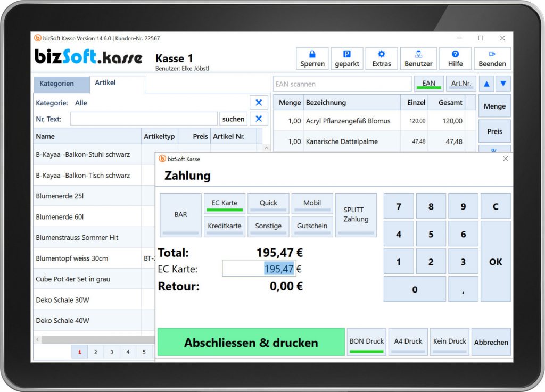Choose SPLITT Zahlung option
The image size is (545, 392).
tap(356, 215)
